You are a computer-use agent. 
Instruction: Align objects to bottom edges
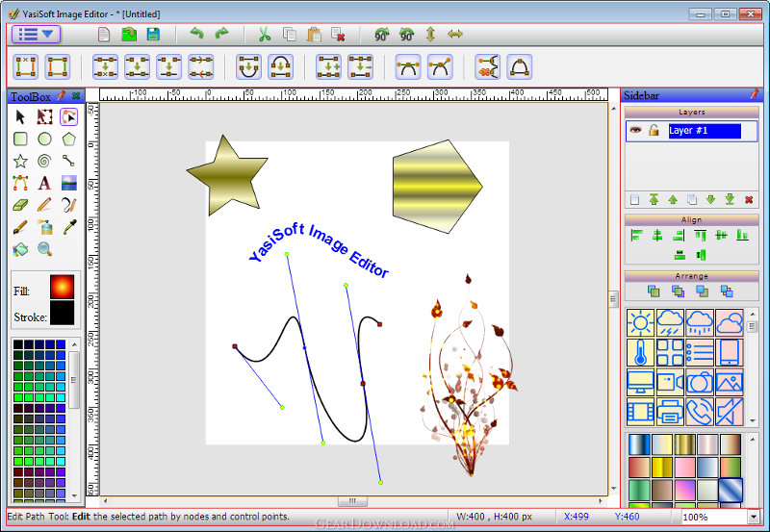[x=742, y=236]
